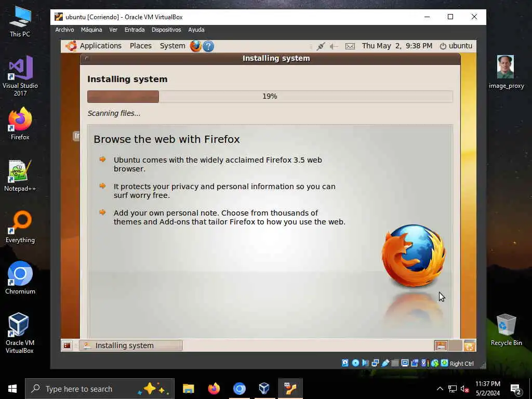Click the Scanning files... status text

click(114, 113)
